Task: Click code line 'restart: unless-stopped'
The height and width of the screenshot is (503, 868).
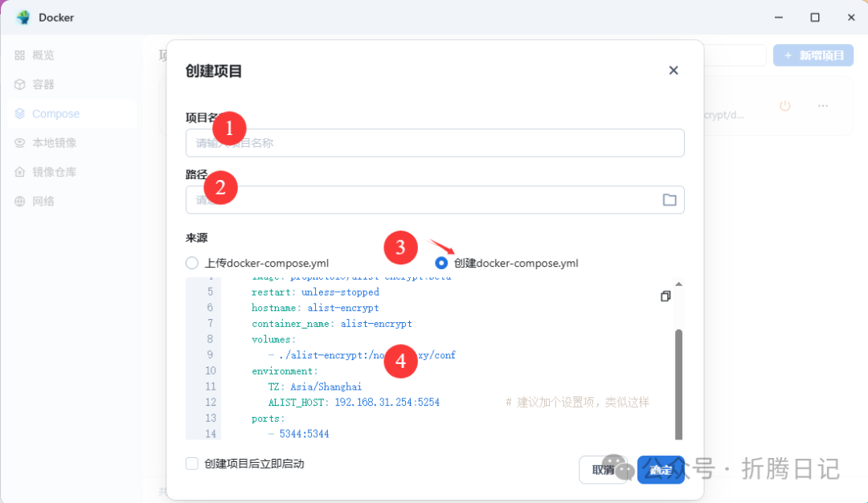Action: pyautogui.click(x=315, y=292)
